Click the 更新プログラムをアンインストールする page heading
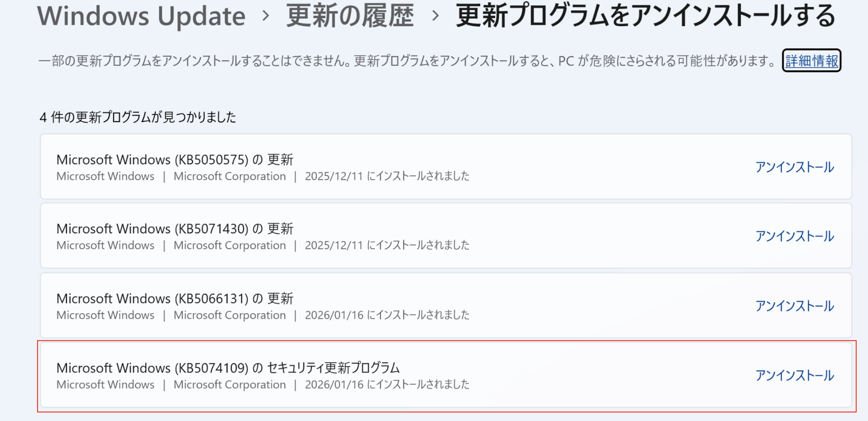 click(645, 16)
